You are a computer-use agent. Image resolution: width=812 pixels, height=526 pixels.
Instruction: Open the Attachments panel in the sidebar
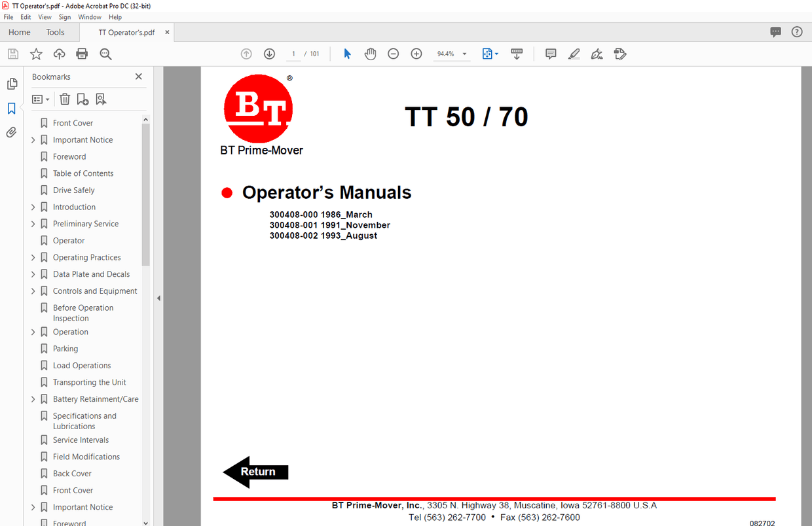[11, 132]
